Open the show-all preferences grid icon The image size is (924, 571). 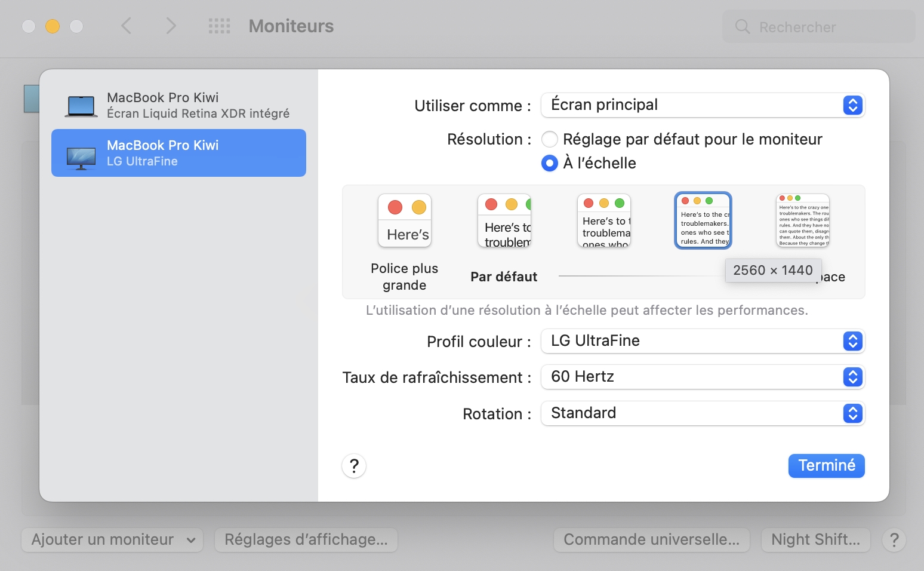pos(219,26)
